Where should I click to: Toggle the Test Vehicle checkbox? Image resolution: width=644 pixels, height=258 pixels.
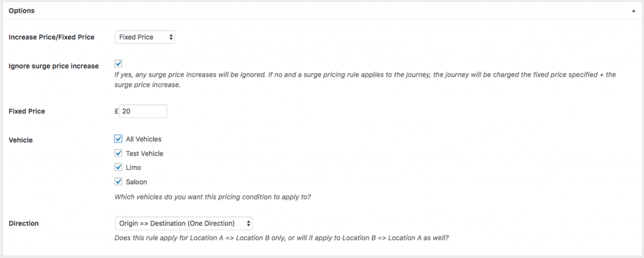click(118, 154)
